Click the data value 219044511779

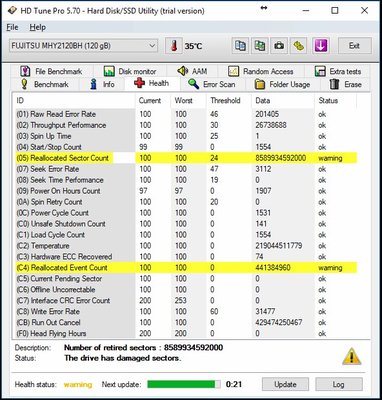[x=279, y=246]
